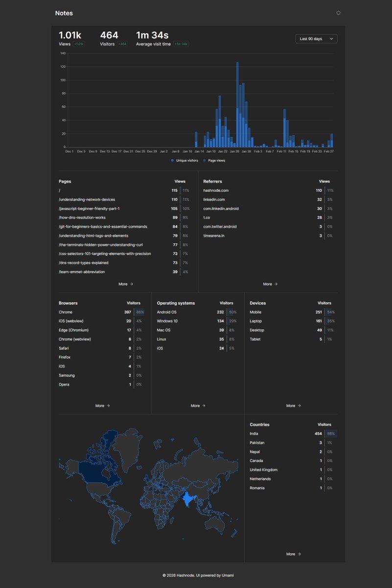Click the loading spinner icon top right
This screenshot has width=392, height=588.
click(339, 13)
